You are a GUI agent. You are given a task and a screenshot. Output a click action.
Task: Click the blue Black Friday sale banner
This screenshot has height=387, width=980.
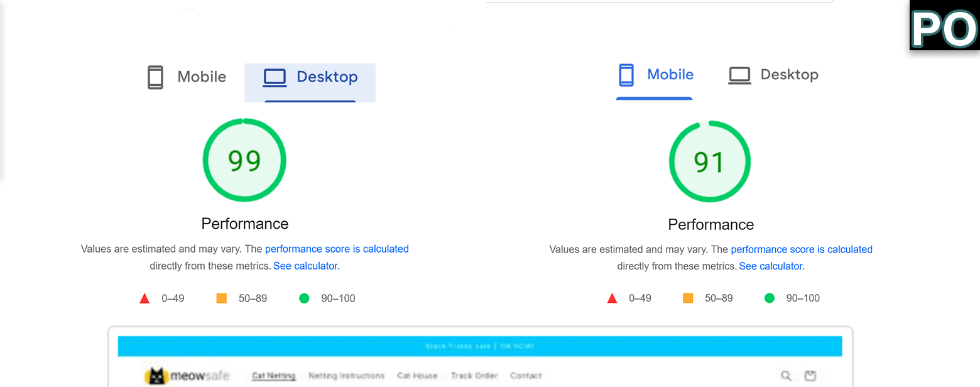480,346
